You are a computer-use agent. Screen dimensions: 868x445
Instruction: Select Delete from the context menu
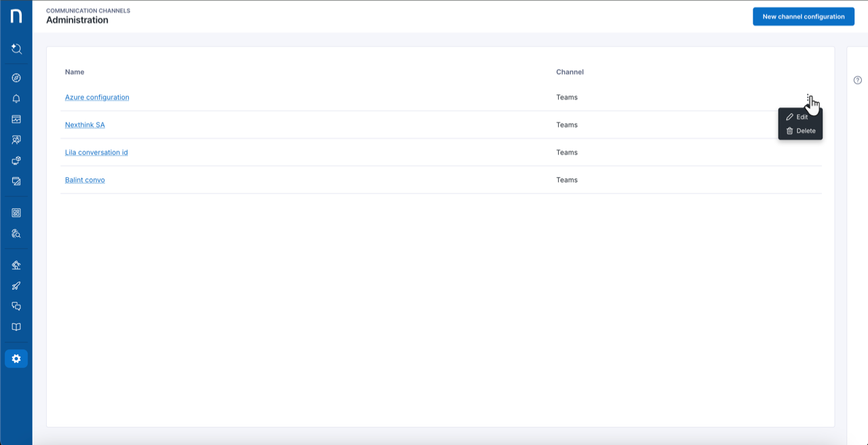tap(801, 131)
